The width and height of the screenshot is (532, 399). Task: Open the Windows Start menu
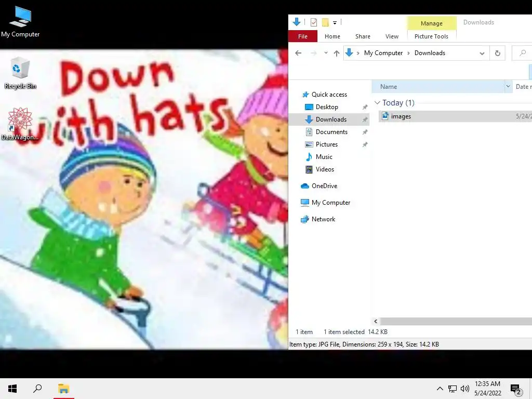12,389
